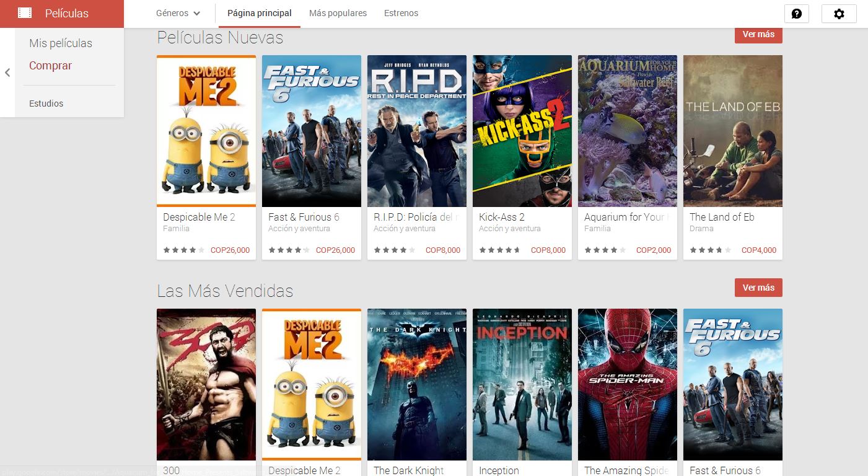Click Fast & Furious 6 title in Las Más Vendidas
Viewport: 868px width, 476px height.
tap(725, 470)
